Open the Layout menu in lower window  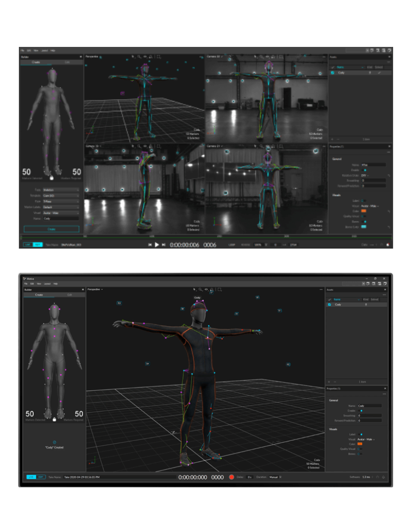pos(47,283)
